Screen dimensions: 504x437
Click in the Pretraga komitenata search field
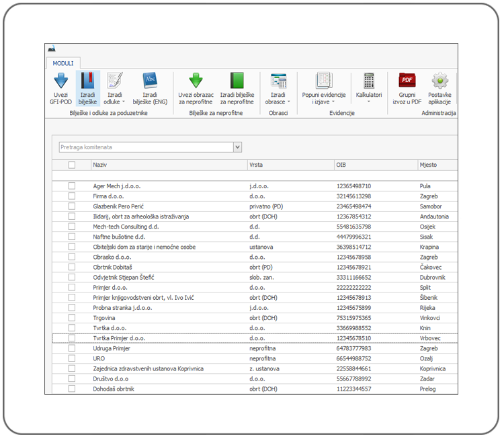[x=144, y=147]
